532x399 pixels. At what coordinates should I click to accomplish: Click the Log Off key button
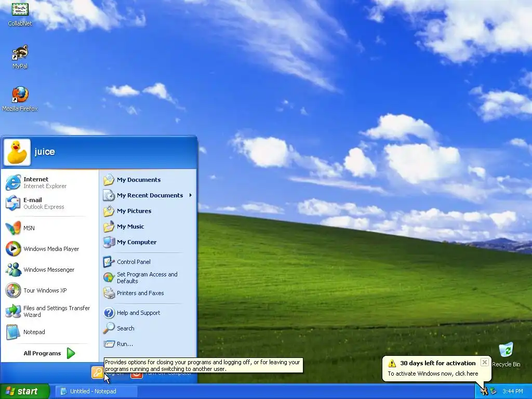pos(97,373)
